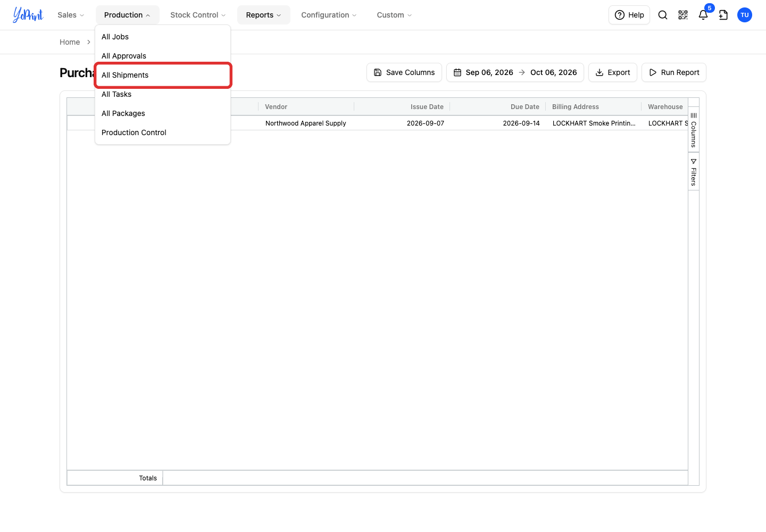Click the new document icon beside the bell
This screenshot has width=766, height=532.
723,15
